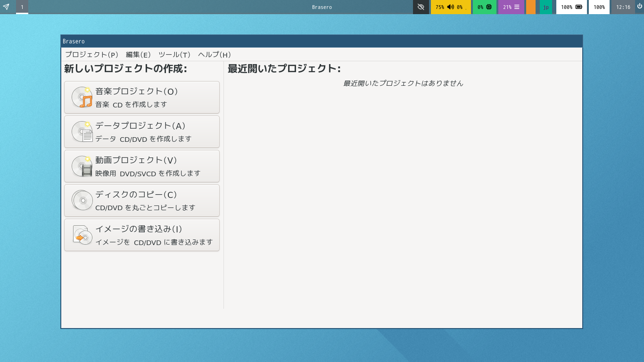
Task: Click the 新しいプロジェクトの作成: heading
Action: (x=126, y=68)
